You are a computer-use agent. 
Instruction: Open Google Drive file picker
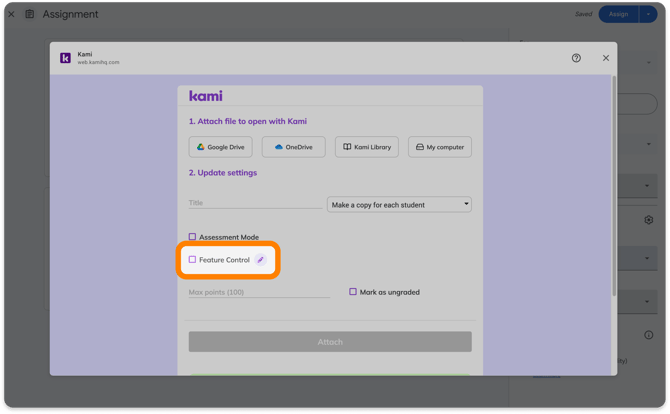point(220,147)
